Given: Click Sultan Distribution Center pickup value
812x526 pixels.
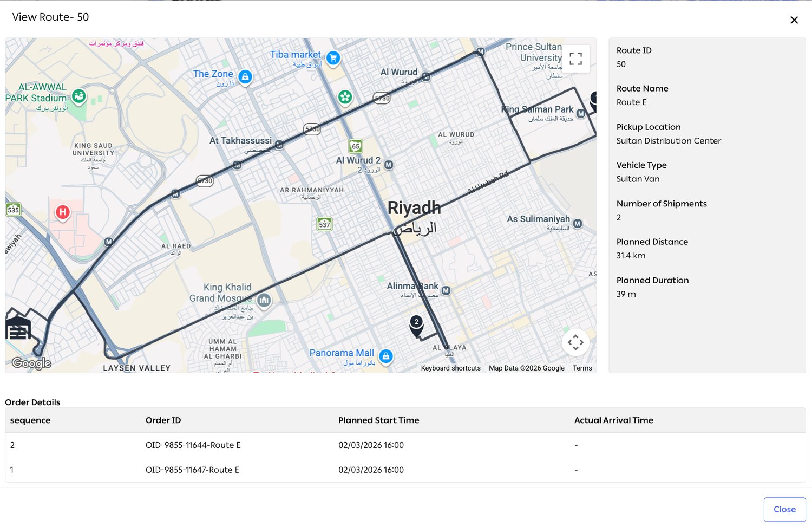Looking at the screenshot, I should [669, 141].
